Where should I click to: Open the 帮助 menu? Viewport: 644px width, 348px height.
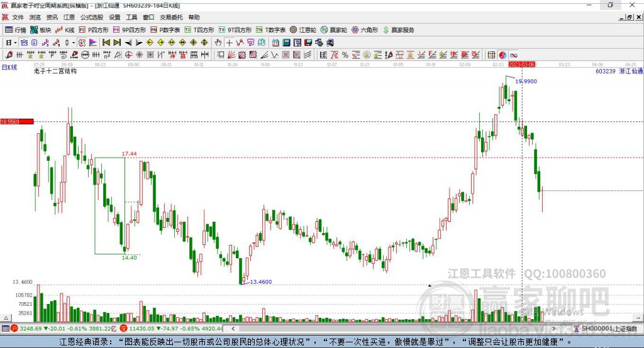click(194, 17)
